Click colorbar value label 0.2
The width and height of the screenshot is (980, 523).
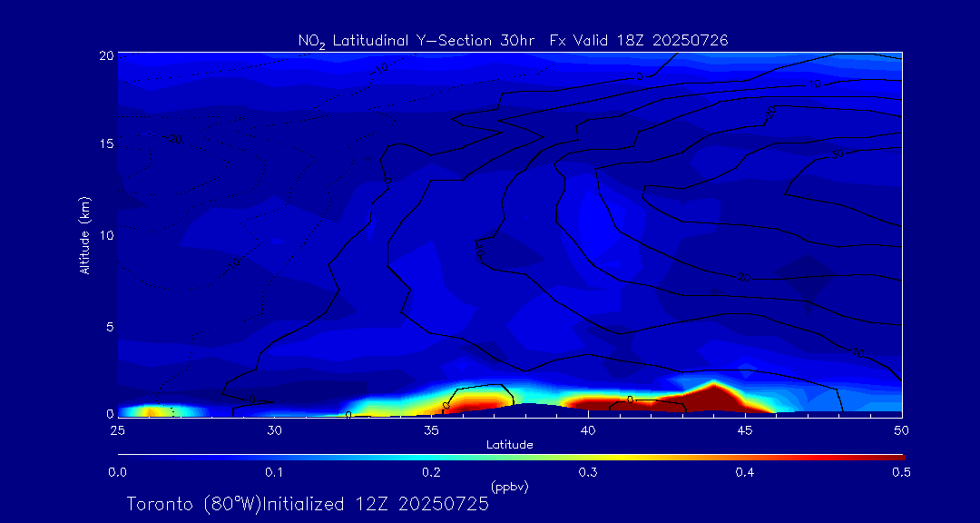(x=431, y=472)
